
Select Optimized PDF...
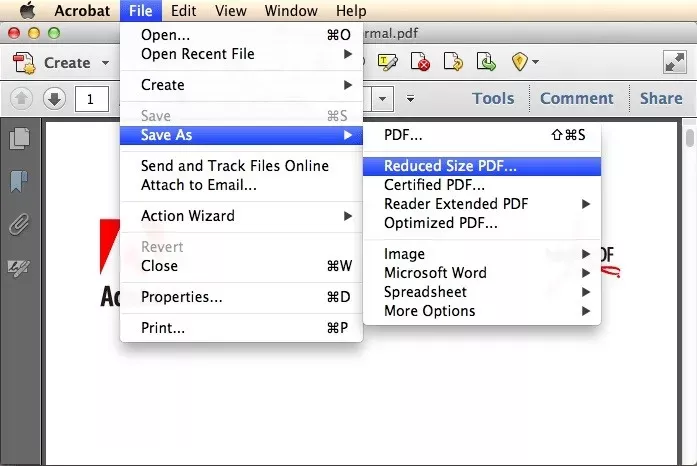click(x=482, y=223)
